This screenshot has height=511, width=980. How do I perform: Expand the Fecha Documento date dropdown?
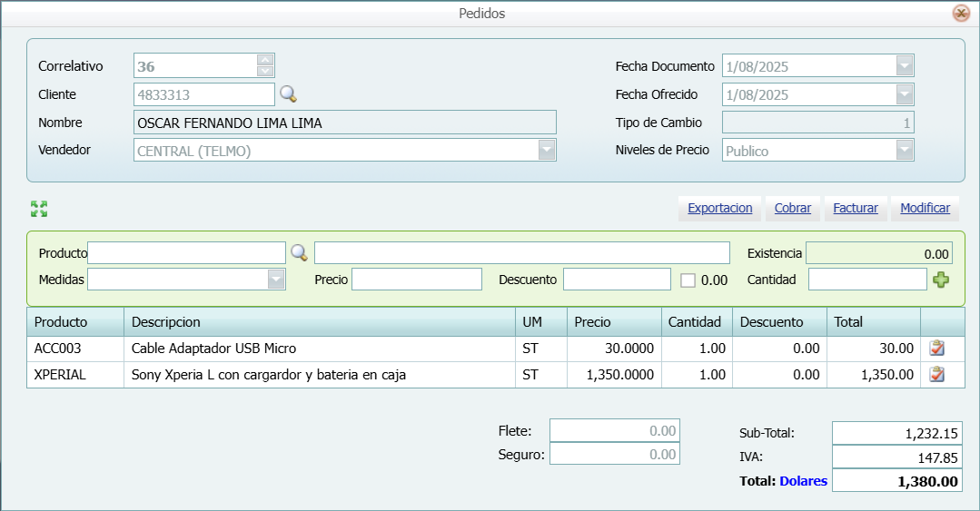click(904, 66)
